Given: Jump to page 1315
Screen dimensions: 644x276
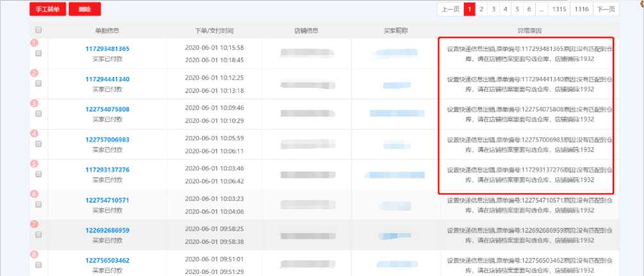Looking at the screenshot, I should coord(559,9).
